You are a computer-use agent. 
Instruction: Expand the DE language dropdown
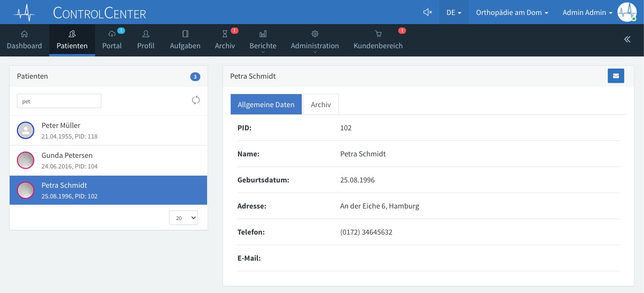point(454,13)
